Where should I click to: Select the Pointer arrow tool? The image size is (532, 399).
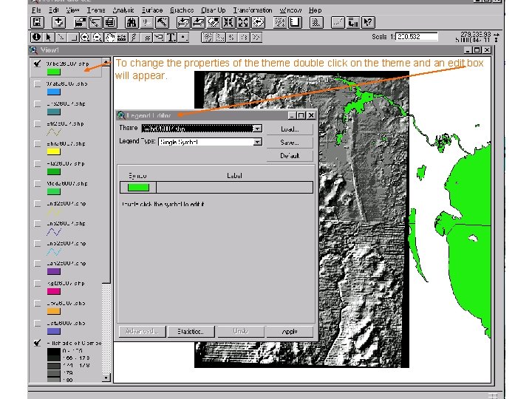tap(50, 36)
